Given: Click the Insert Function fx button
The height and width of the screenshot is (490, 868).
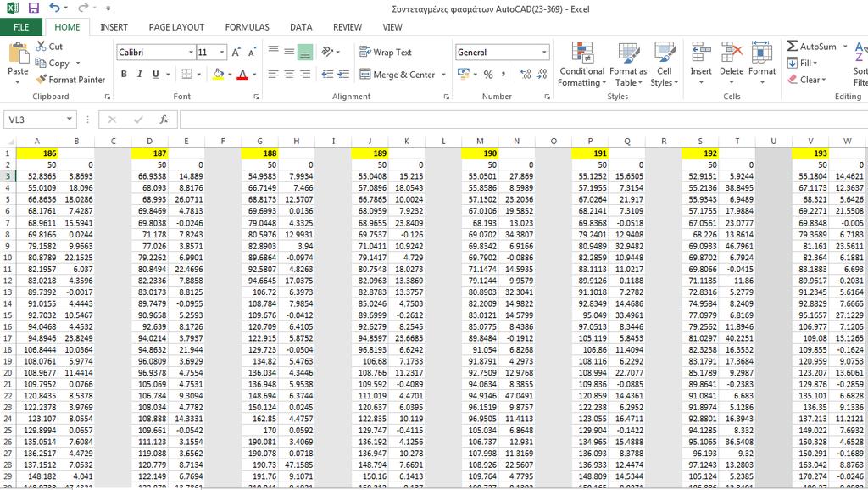Looking at the screenshot, I should click(164, 119).
